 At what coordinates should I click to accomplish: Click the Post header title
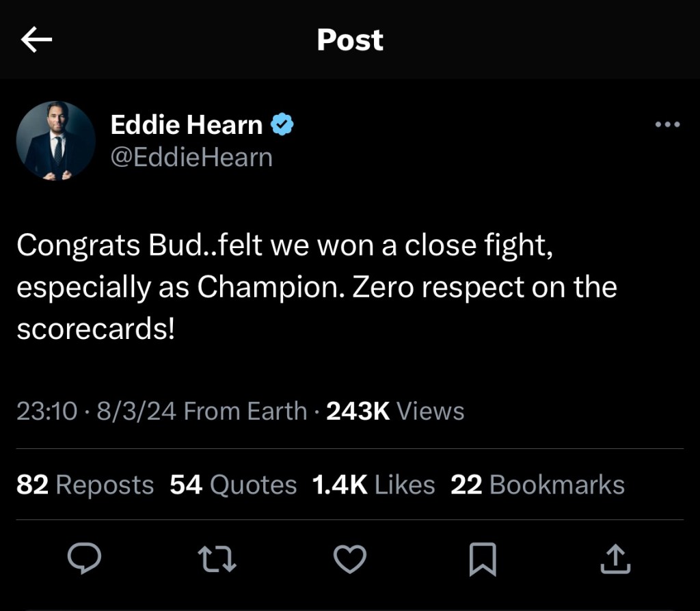coord(350,40)
